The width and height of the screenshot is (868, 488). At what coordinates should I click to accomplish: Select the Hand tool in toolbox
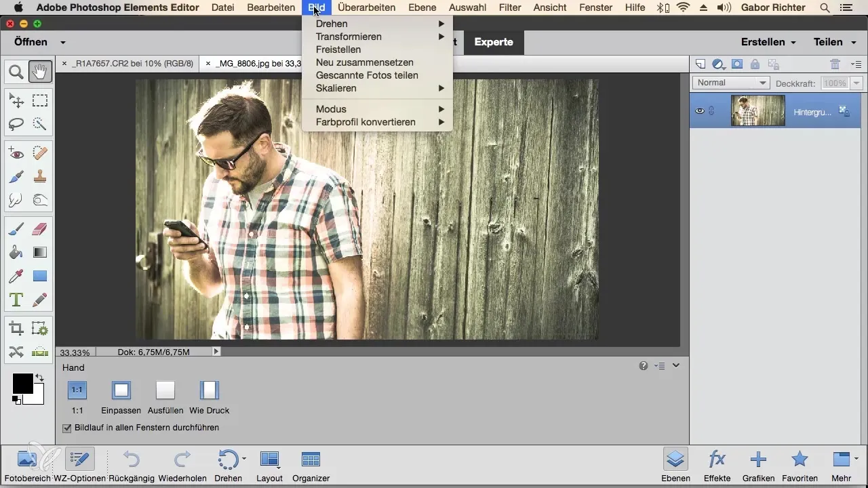click(x=40, y=71)
